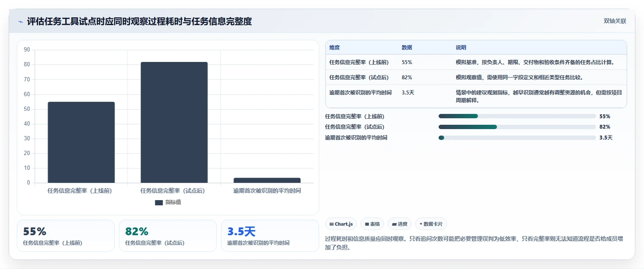
Task: Click the short 逾期首次被识别的平均时间 chart bar
Action: coord(267,180)
